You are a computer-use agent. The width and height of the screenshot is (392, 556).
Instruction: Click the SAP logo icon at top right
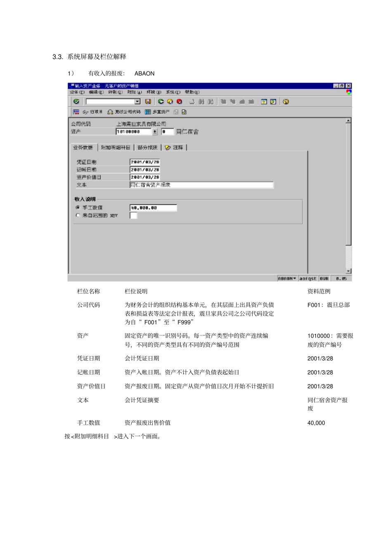pos(349,92)
